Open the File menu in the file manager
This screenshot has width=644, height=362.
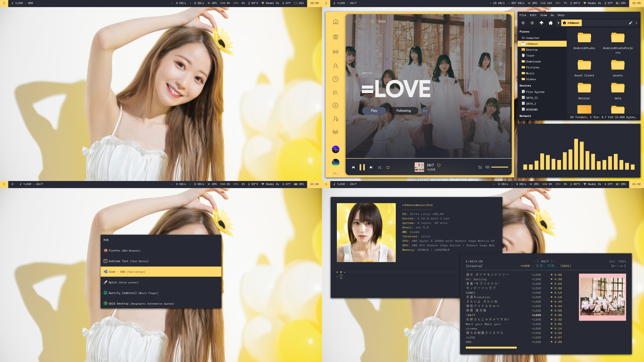[x=523, y=15]
